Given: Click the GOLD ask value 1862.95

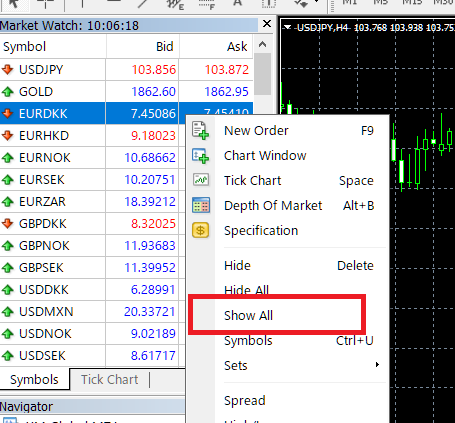Looking at the screenshot, I should 227,92.
